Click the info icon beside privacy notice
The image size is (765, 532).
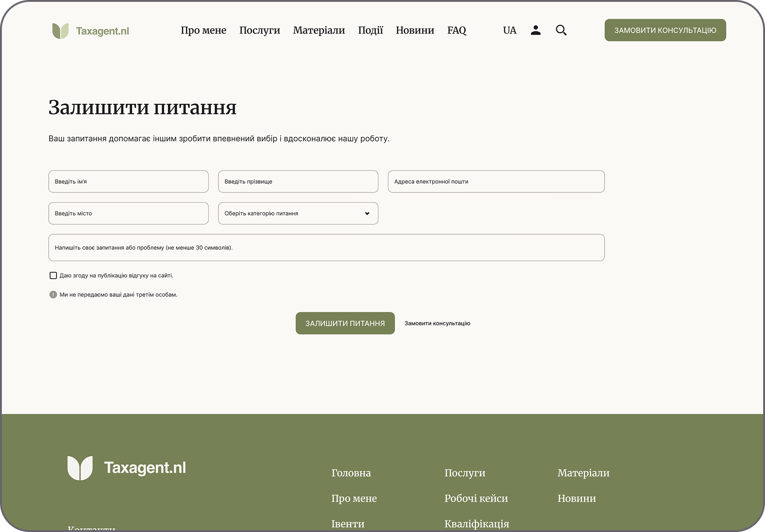(x=53, y=294)
